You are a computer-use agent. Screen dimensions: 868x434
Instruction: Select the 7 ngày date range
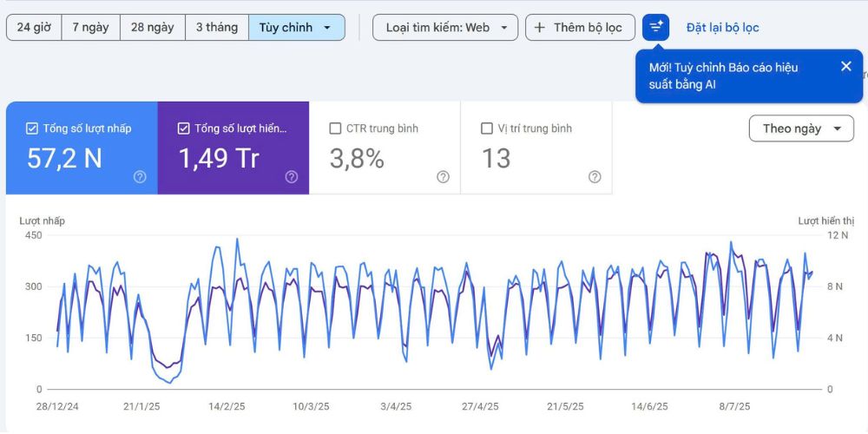click(x=91, y=28)
